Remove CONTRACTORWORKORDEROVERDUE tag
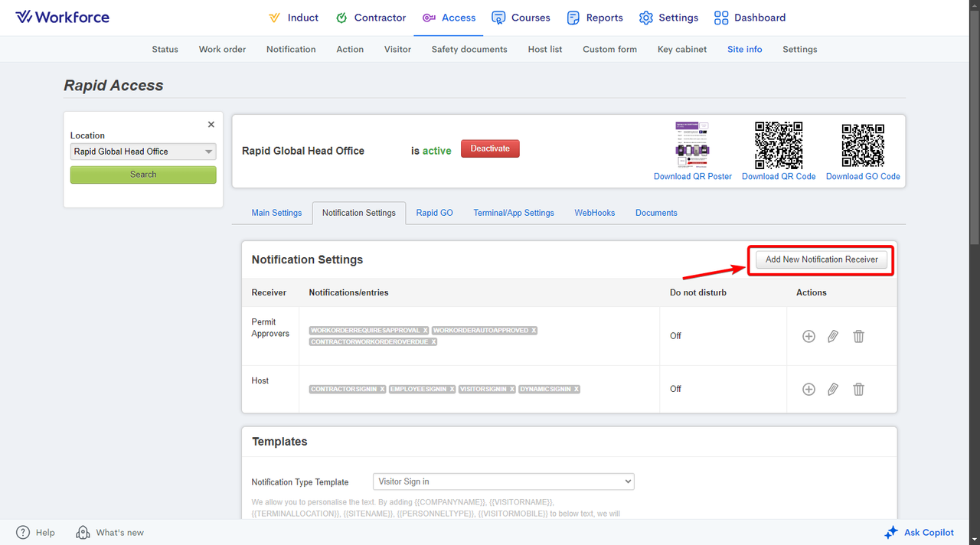The height and width of the screenshot is (545, 980). tap(433, 342)
